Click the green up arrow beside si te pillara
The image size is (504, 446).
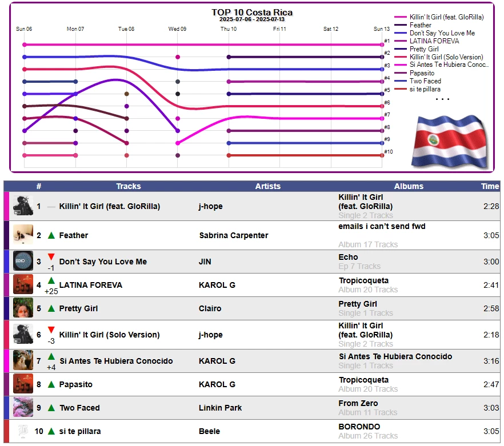[51, 431]
